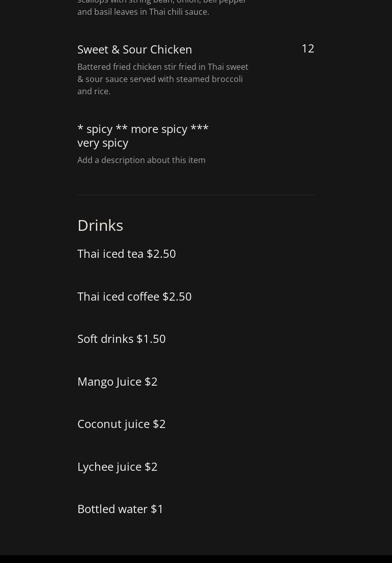Viewport: 392px width, 563px height.
Task: Select Bottled water $1 item
Action: click(x=120, y=509)
